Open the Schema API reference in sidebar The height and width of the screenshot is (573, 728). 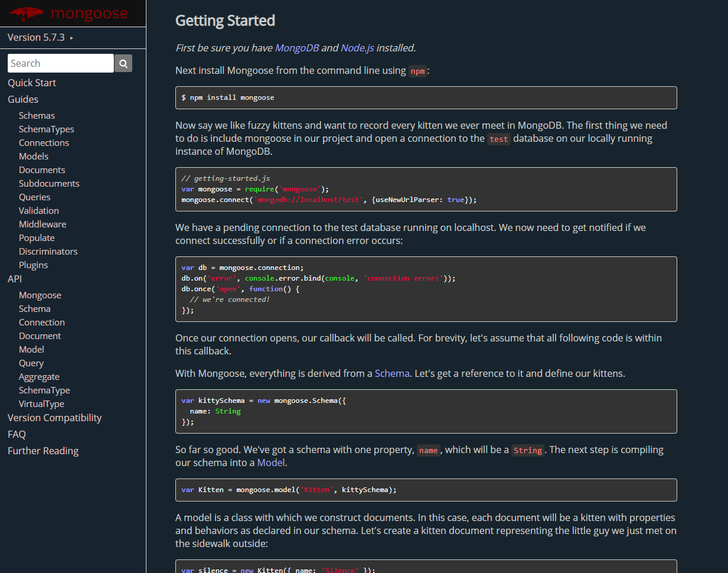pos(35,309)
